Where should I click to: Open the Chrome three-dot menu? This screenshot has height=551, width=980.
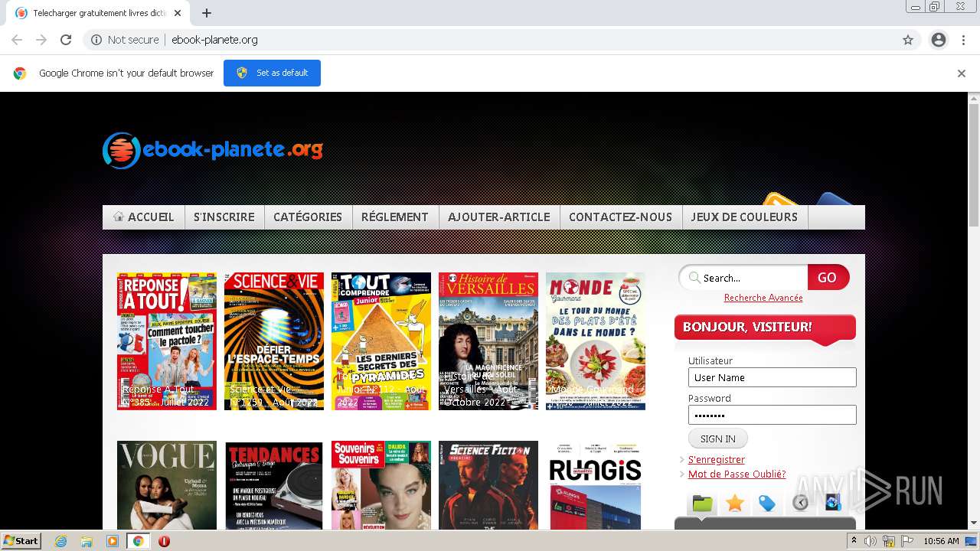click(963, 40)
